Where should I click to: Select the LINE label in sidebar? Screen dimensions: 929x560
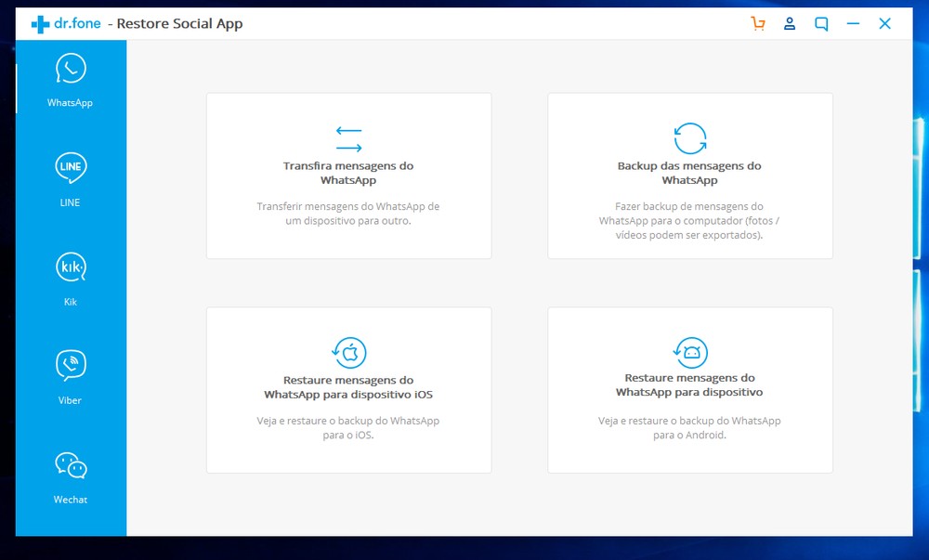click(x=71, y=202)
